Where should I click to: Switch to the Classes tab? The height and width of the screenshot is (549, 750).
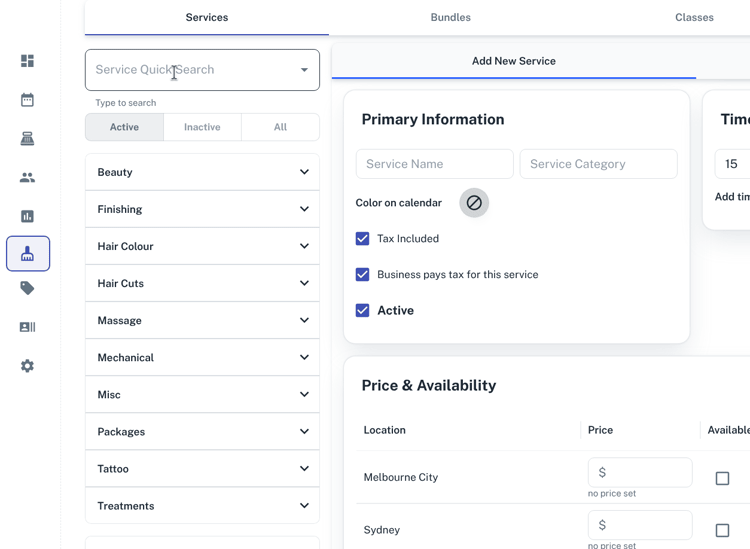[694, 18]
